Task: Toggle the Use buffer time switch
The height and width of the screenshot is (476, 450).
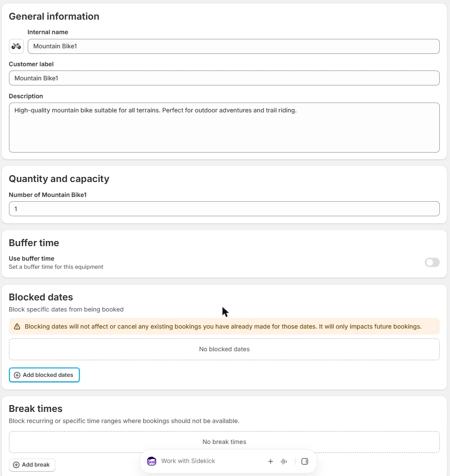Action: tap(432, 262)
